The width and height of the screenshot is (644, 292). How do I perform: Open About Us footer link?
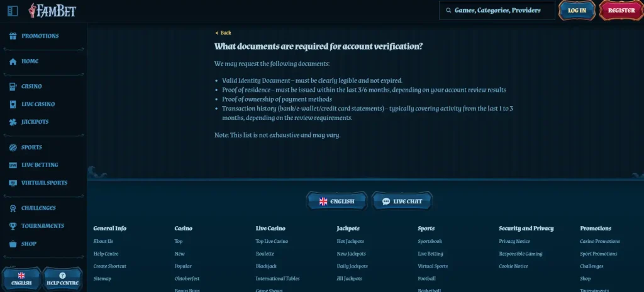tap(103, 241)
